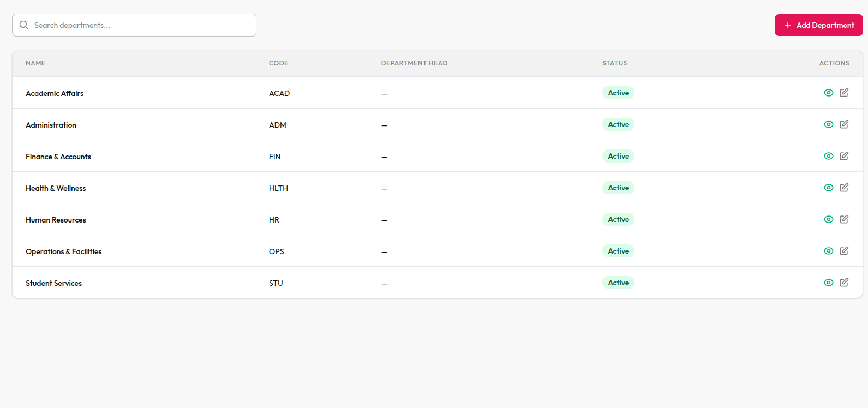The height and width of the screenshot is (408, 868).
Task: Click the STATUS column header
Action: 614,63
